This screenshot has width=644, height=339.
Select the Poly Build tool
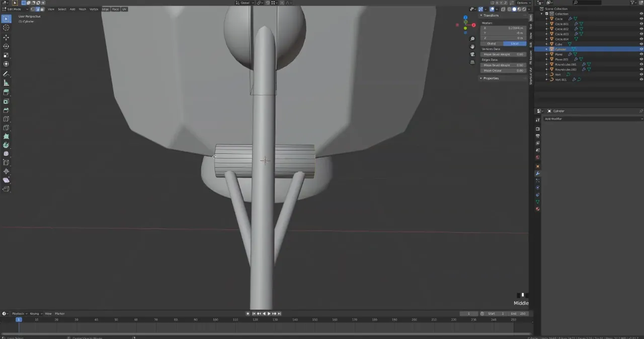click(x=6, y=137)
